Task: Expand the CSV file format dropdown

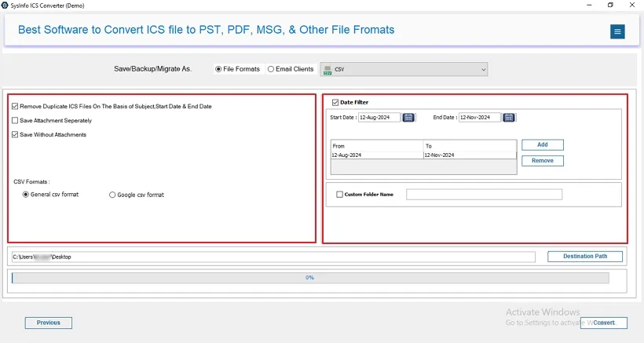Action: point(482,70)
